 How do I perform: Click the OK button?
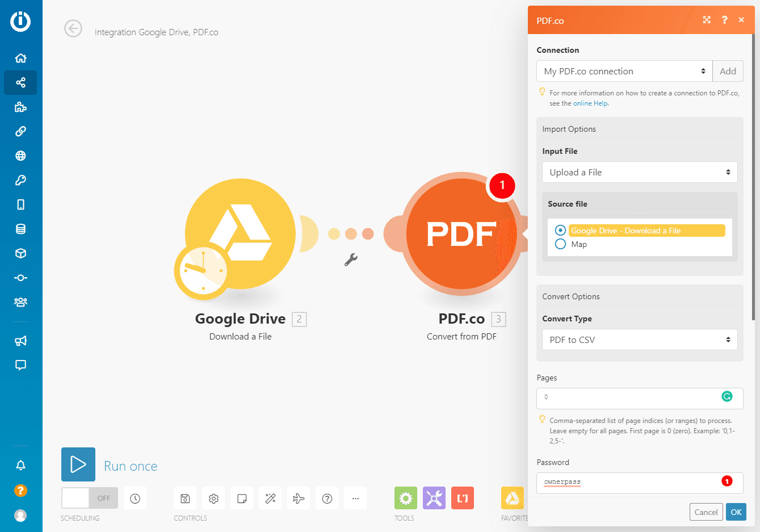tap(736, 512)
